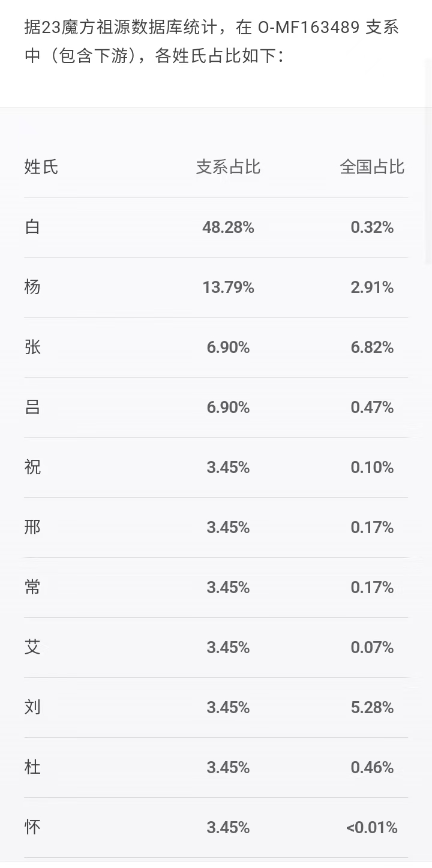Image resolution: width=432 pixels, height=868 pixels.
Task: Click the surname 常 row label
Action: (x=32, y=587)
